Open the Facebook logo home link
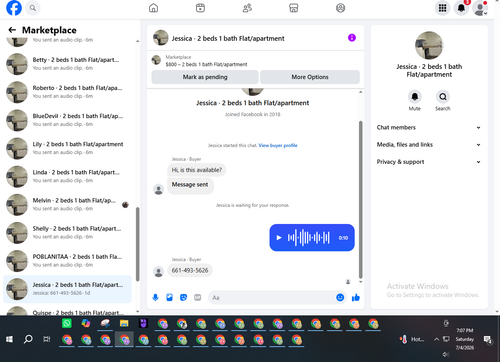 14,8
